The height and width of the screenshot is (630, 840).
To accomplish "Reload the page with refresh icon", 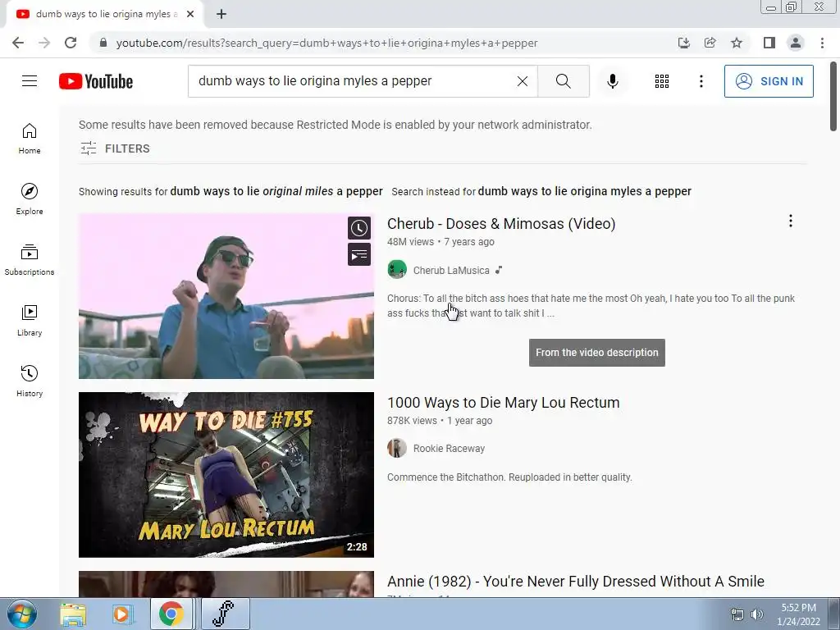I will tap(71, 43).
